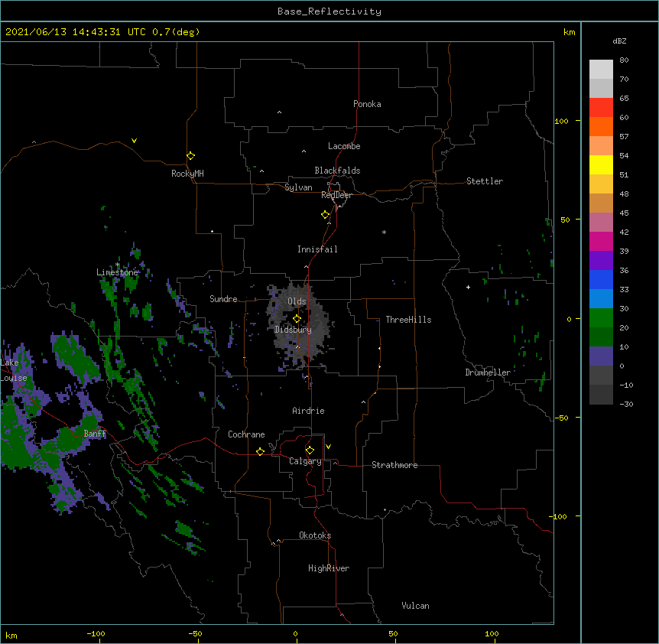Select the yellow diamond marker above Calgary

tap(310, 450)
